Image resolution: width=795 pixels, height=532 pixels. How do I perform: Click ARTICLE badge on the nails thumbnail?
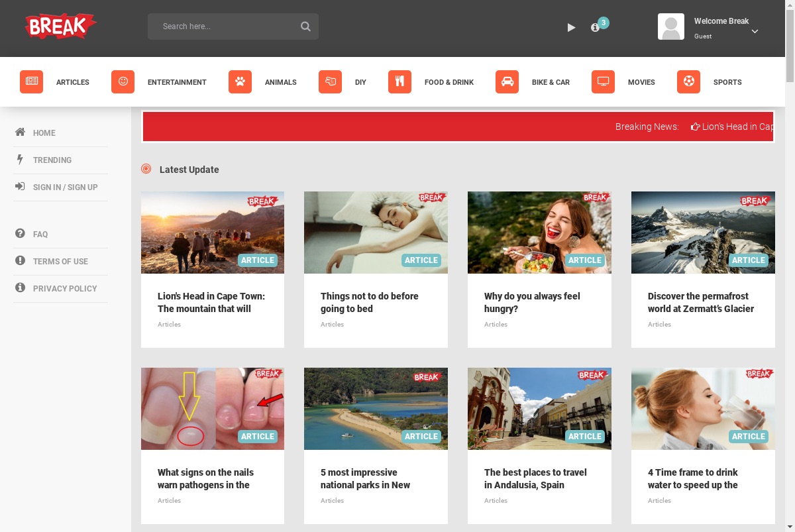tap(258, 437)
